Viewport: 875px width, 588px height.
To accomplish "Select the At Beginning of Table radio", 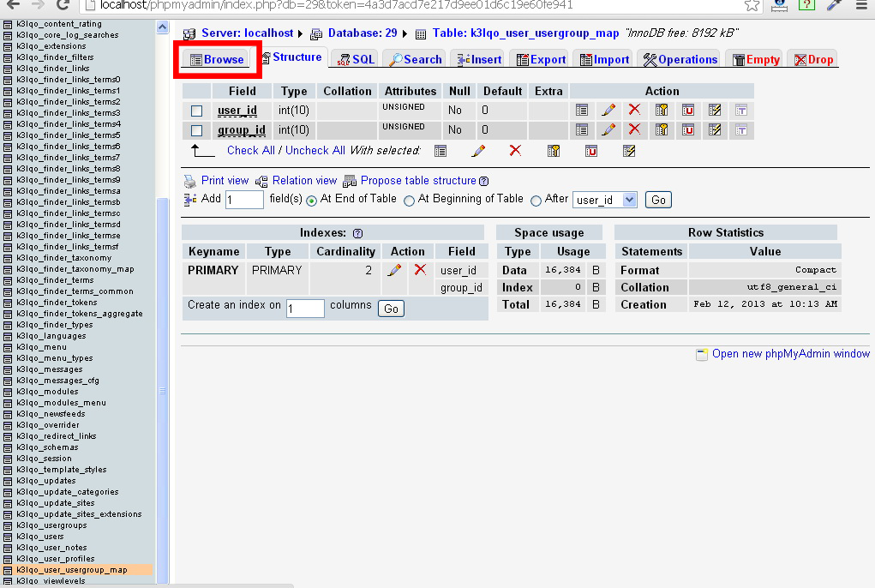I will tap(410, 200).
